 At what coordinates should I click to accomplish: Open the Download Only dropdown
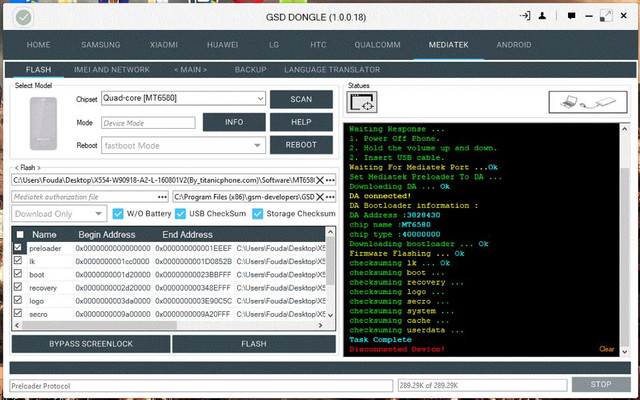(59, 213)
